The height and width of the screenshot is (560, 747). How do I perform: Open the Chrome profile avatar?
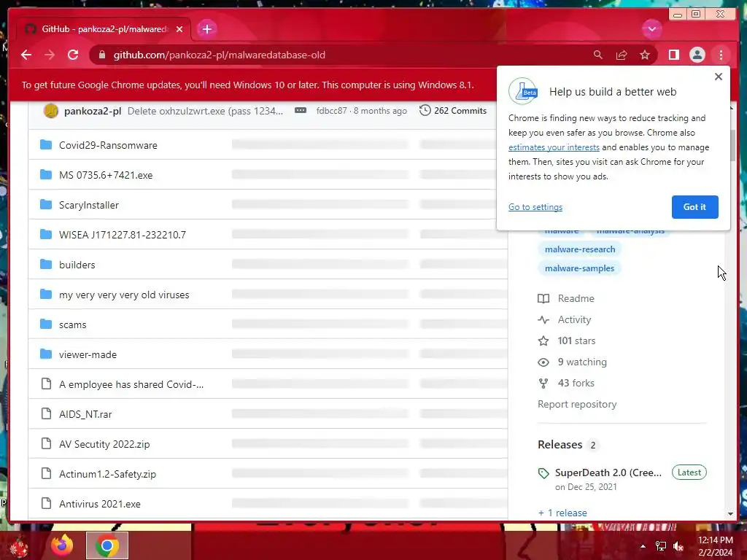697,55
